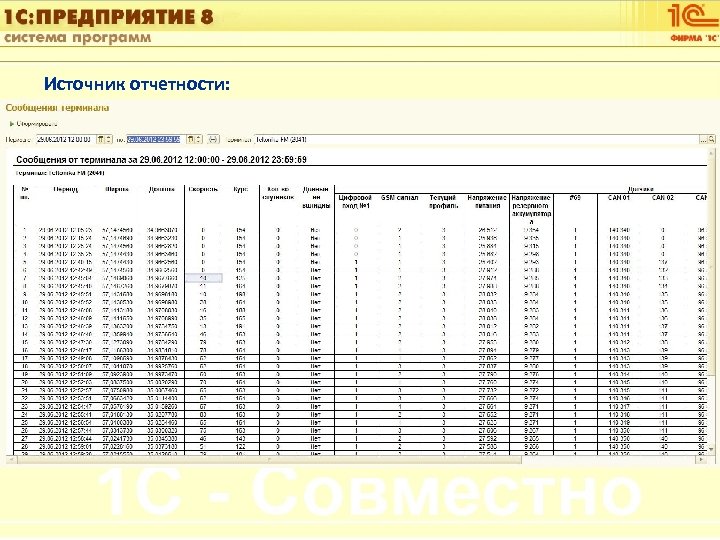Click the 'CAN 02' column header
Viewport: 720px width, 540px height.
(663, 198)
